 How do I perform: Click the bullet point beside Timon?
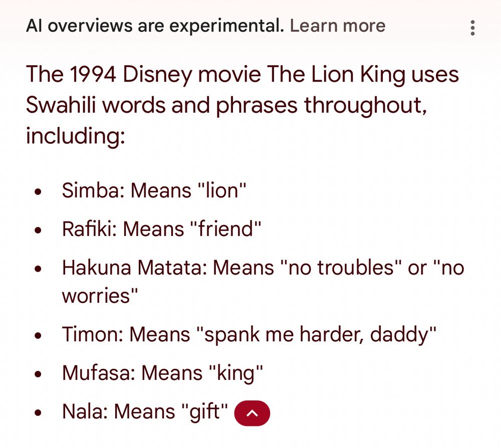point(38,335)
